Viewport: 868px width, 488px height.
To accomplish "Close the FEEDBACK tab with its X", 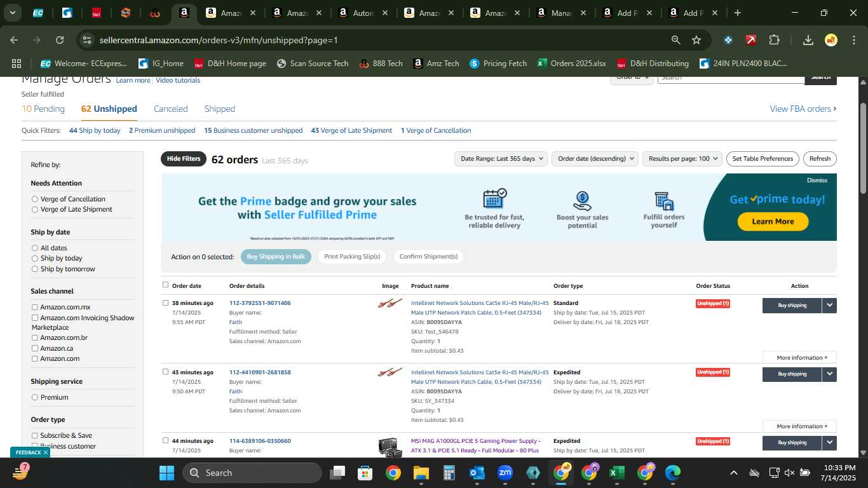I will click(46, 452).
